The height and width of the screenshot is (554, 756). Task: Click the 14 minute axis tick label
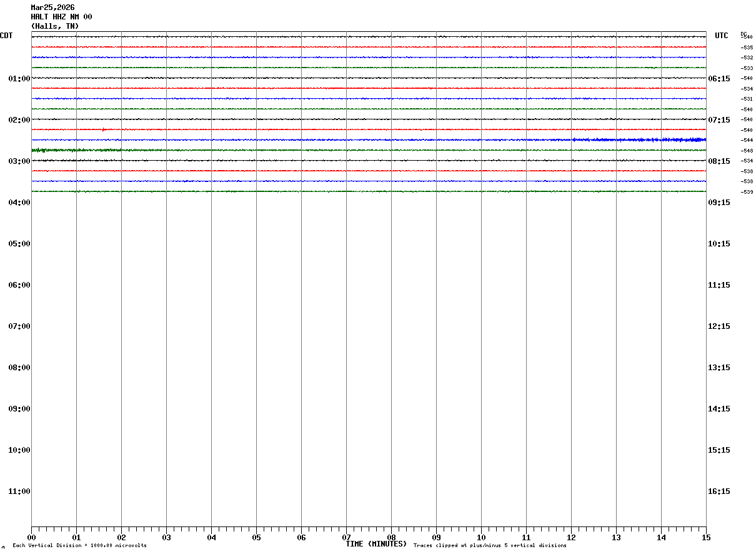tap(661, 538)
